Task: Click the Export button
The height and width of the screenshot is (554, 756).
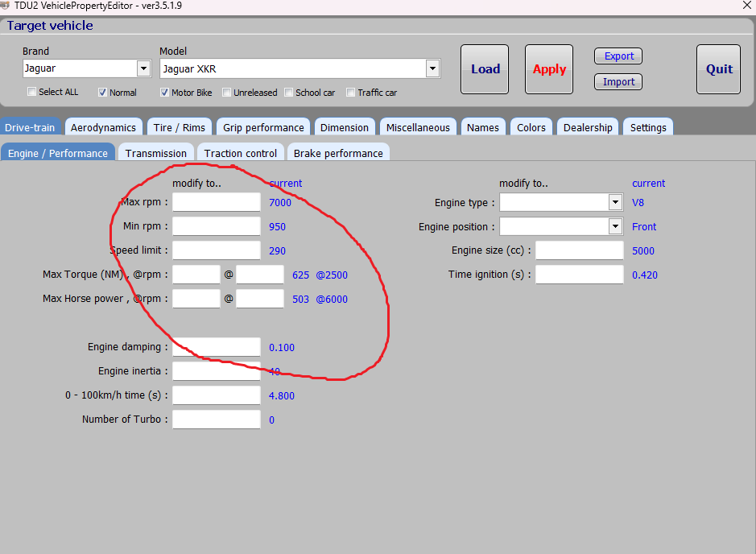Action: (x=618, y=56)
